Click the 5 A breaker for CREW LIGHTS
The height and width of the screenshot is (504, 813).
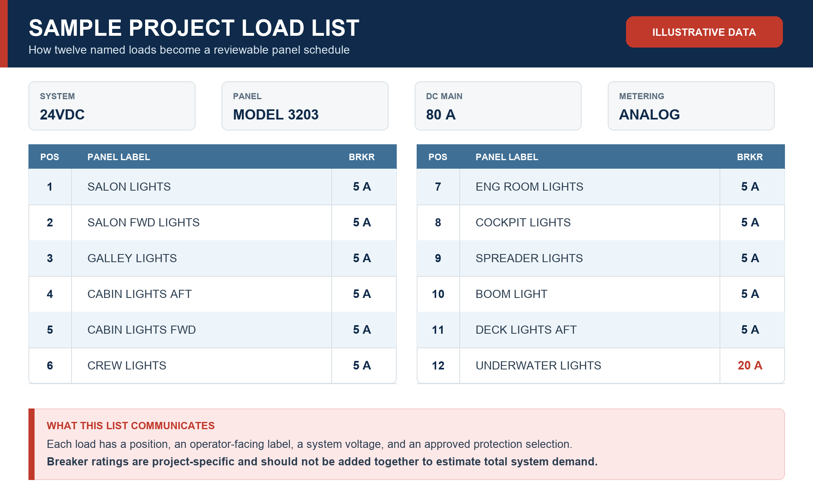coord(362,365)
